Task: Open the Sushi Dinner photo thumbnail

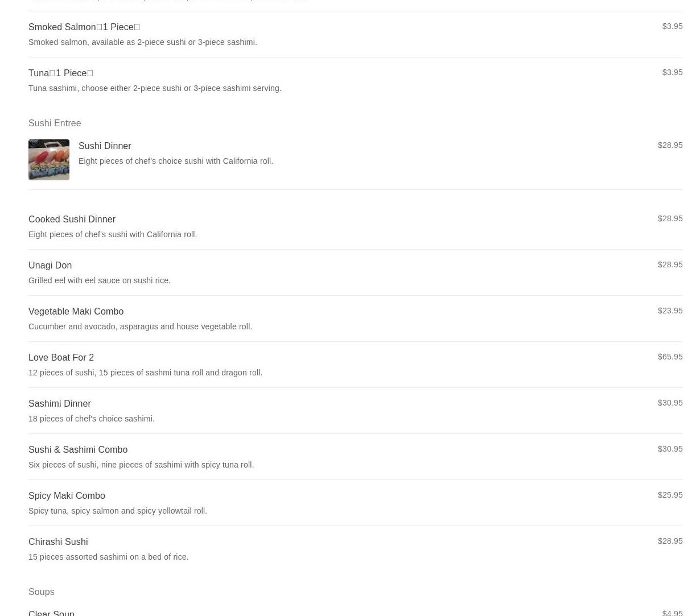Action: pos(49,160)
